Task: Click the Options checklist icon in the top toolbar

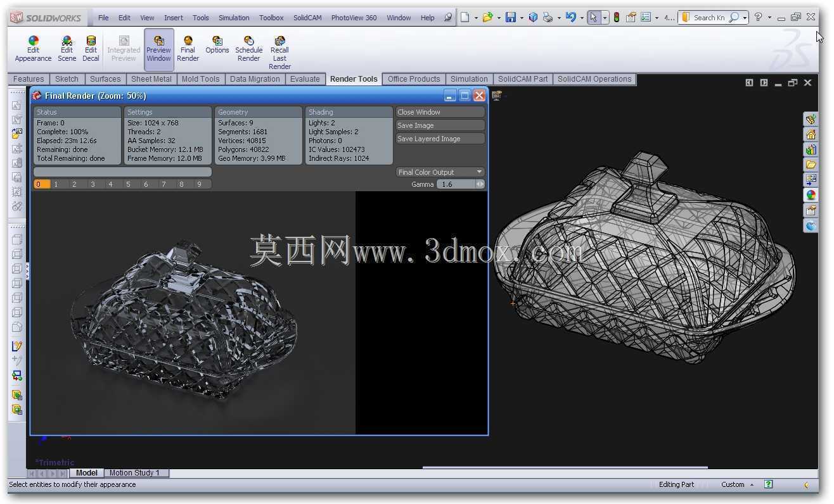Action: coord(646,18)
